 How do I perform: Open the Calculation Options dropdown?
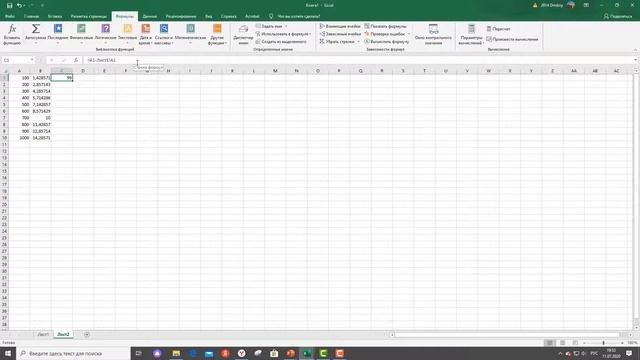point(471,34)
